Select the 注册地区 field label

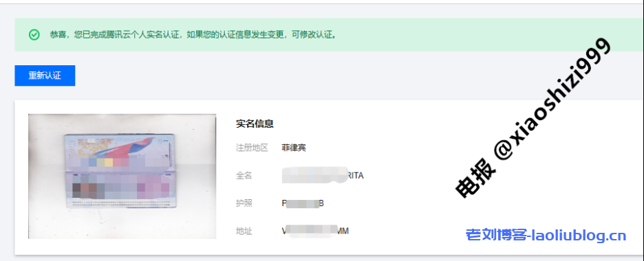(252, 148)
